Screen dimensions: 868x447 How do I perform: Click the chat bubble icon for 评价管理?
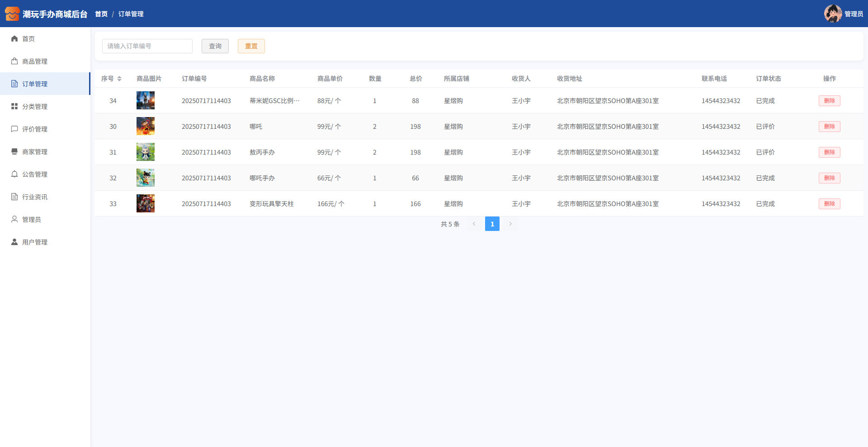coord(14,129)
